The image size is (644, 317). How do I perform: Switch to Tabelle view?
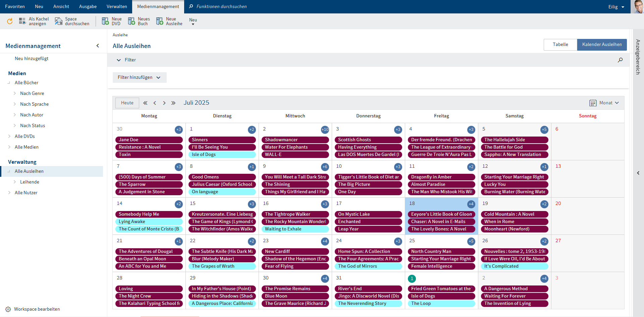click(560, 45)
